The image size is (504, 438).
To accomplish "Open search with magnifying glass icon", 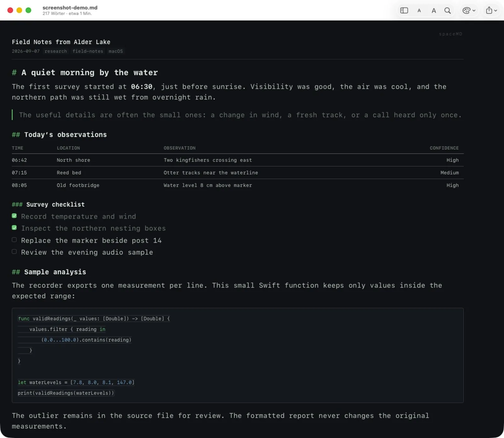I will (x=447, y=10).
